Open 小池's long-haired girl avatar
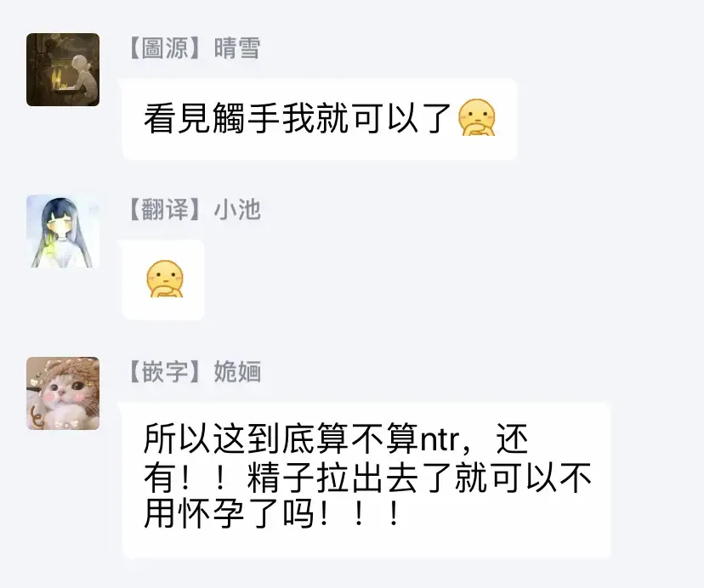 click(x=63, y=231)
